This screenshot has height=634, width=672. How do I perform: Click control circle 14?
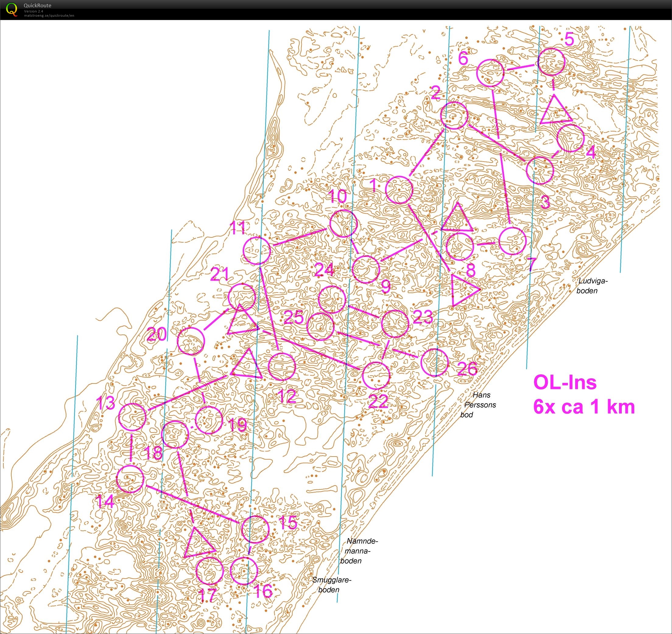pyautogui.click(x=130, y=478)
